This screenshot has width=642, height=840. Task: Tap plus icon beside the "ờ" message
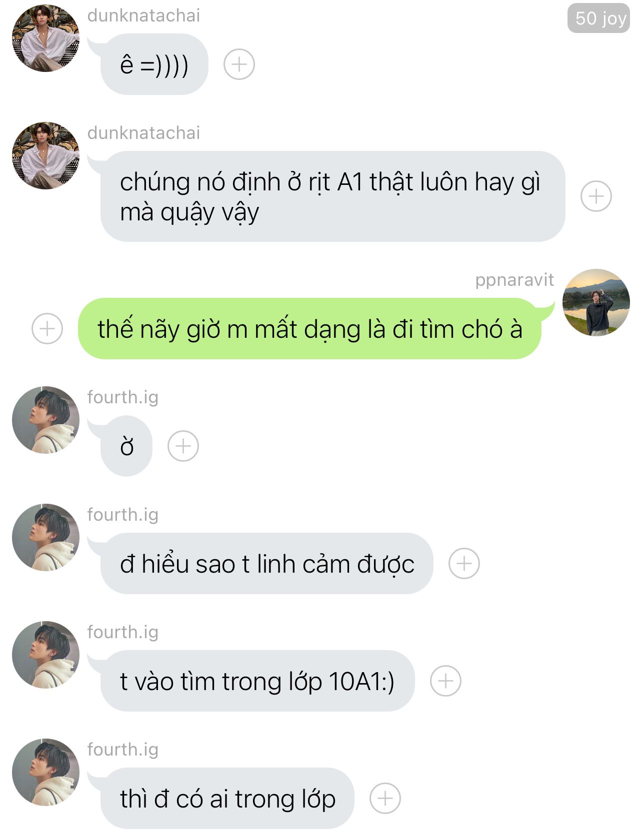(x=183, y=446)
